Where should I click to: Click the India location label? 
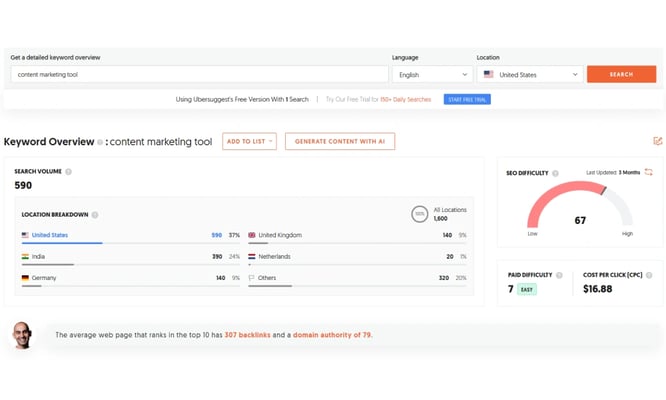[x=38, y=256]
